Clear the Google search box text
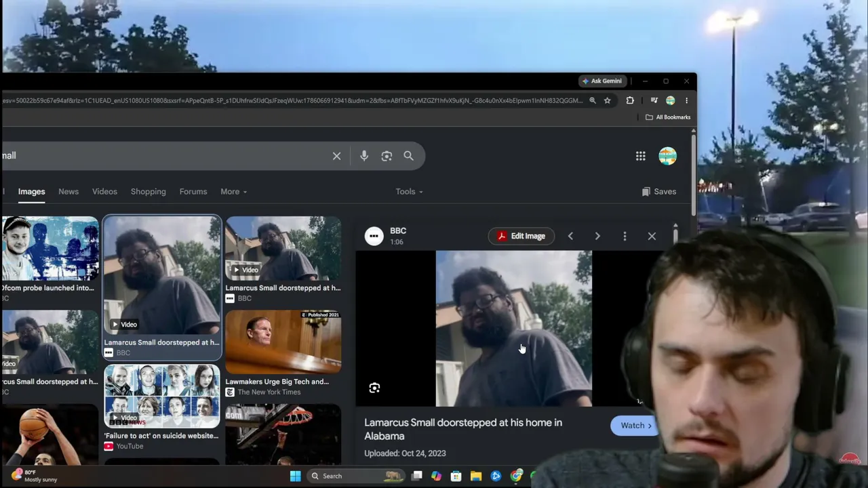The height and width of the screenshot is (488, 868). tap(336, 156)
